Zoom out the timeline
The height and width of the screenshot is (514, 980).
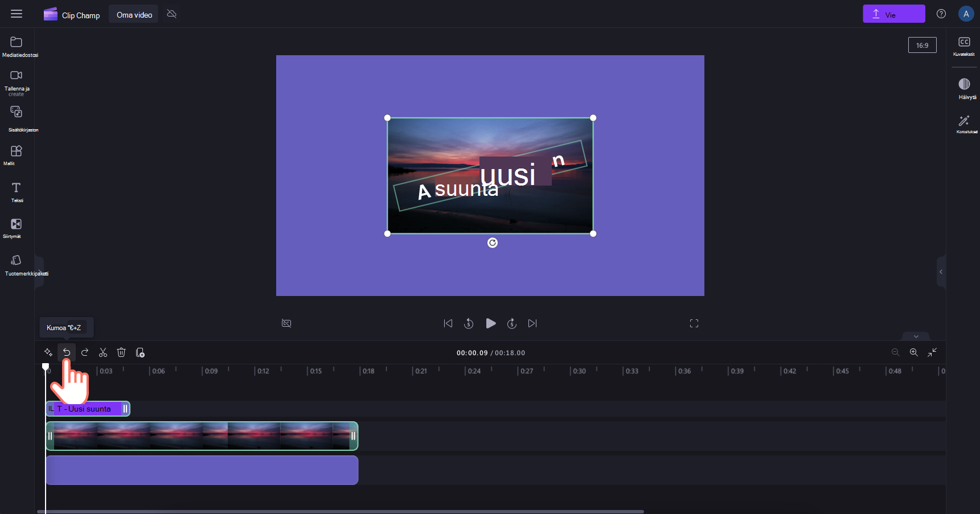tap(895, 352)
